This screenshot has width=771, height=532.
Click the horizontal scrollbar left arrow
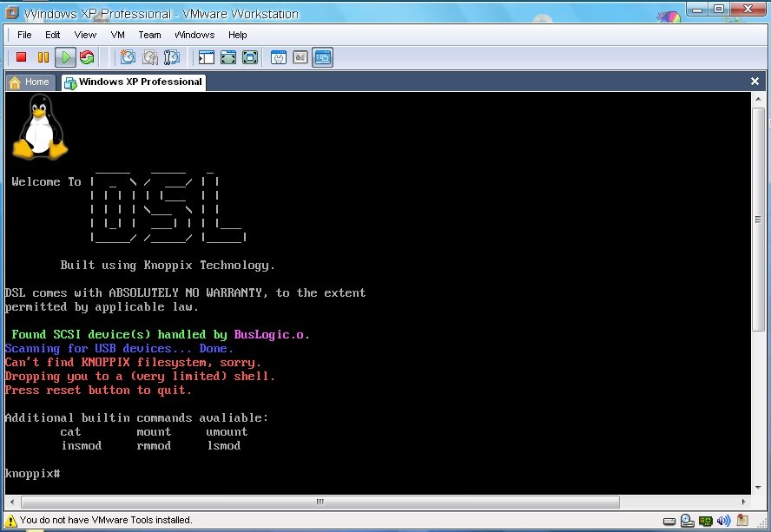click(x=12, y=502)
